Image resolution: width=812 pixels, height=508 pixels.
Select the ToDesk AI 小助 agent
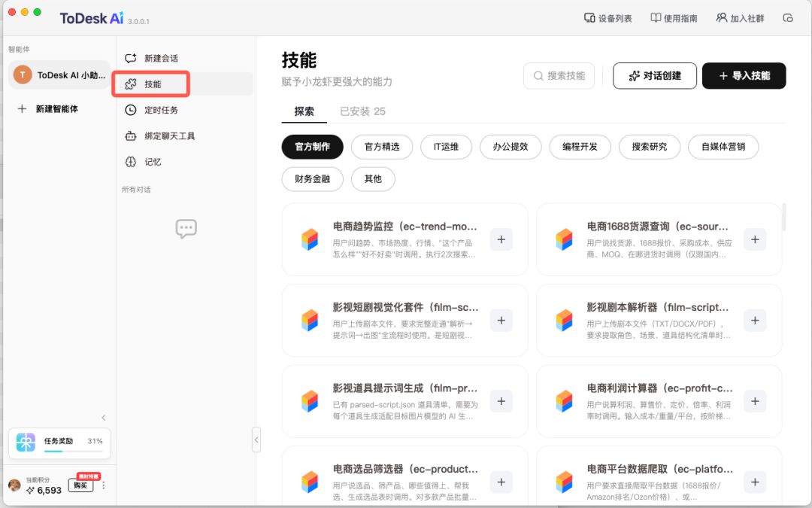[59, 75]
